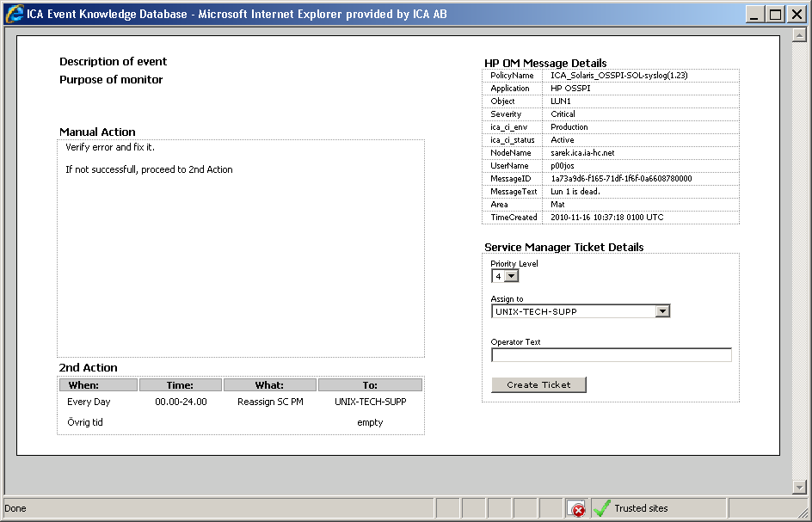
Task: Click the Object value LUN1
Action: (560, 101)
